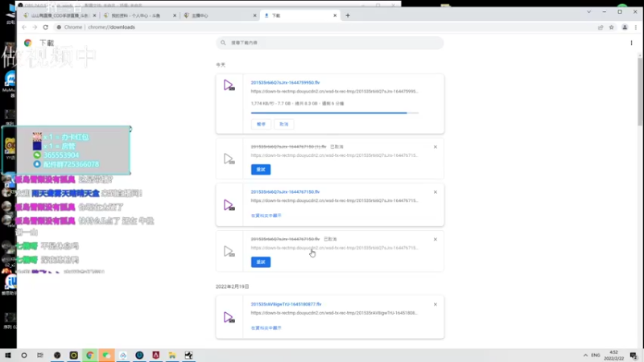Open the tab search dropdown chevron
Screen dimensions: 644x362
tap(589, 12)
